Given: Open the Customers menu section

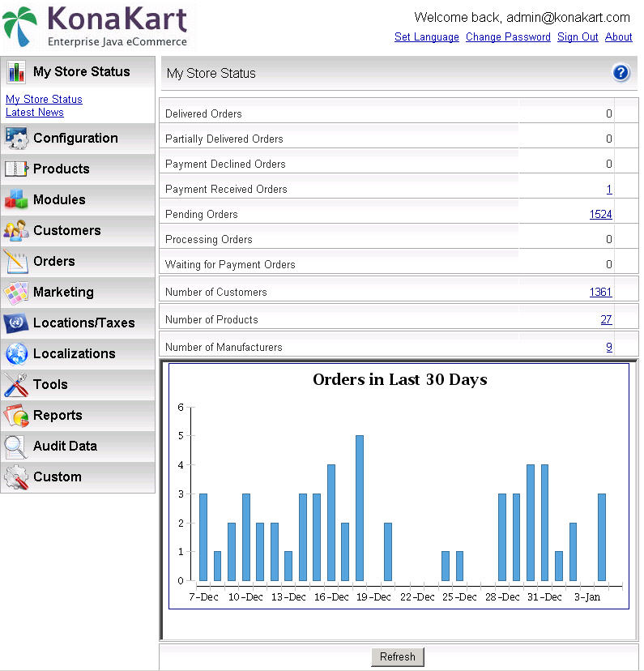Looking at the screenshot, I should [78, 231].
